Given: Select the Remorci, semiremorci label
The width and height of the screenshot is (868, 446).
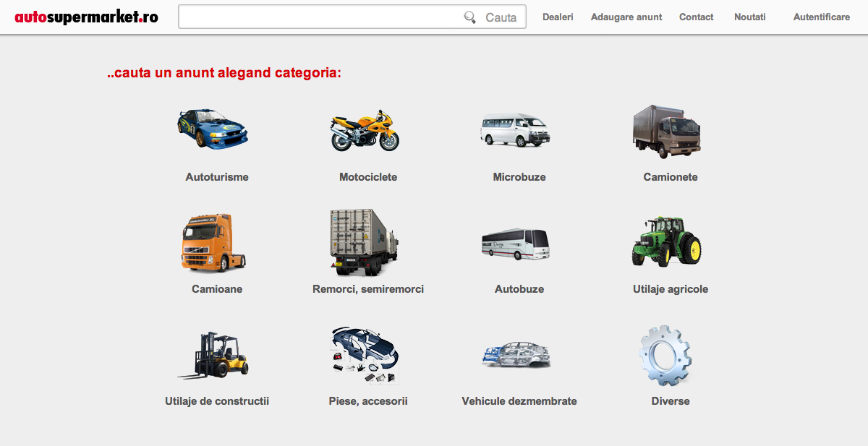Looking at the screenshot, I should [x=368, y=289].
